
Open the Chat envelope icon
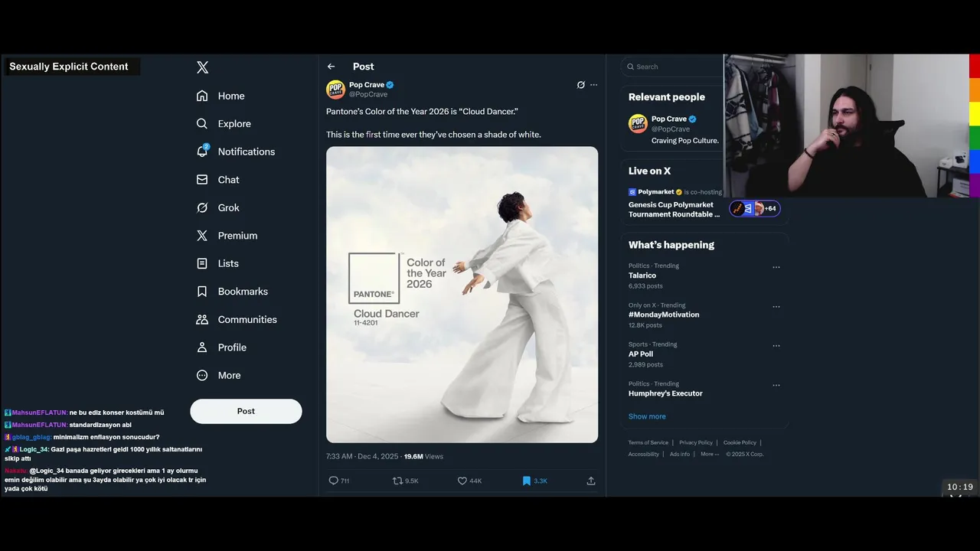[202, 179]
